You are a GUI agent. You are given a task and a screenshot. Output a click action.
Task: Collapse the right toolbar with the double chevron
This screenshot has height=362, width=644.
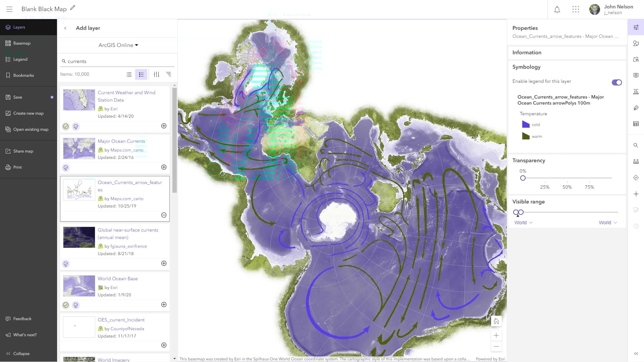636,354
